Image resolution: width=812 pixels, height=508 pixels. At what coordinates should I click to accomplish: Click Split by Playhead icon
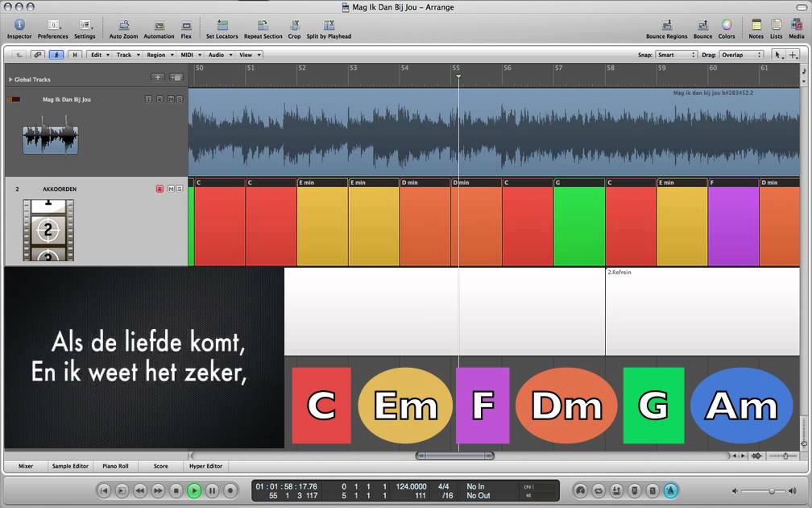pyautogui.click(x=329, y=28)
